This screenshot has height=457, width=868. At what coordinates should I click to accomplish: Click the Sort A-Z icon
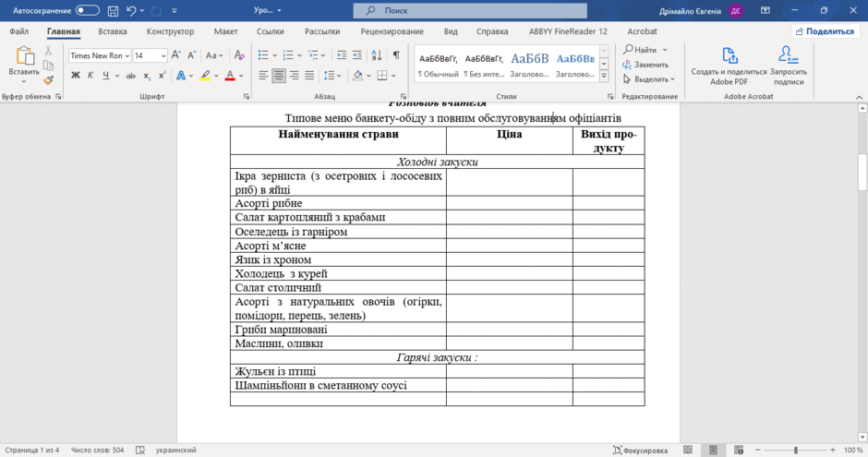[x=377, y=54]
